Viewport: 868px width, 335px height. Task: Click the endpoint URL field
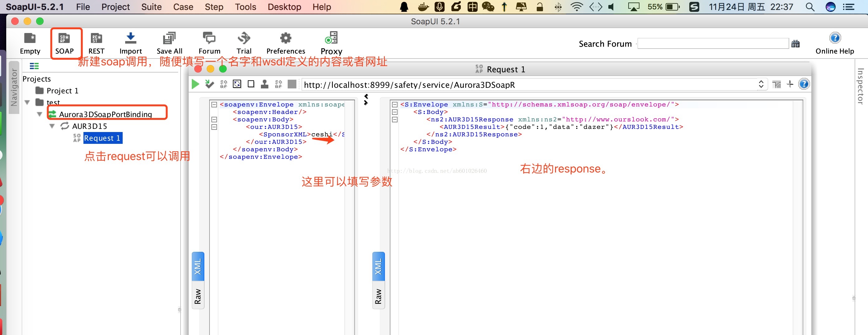(530, 84)
